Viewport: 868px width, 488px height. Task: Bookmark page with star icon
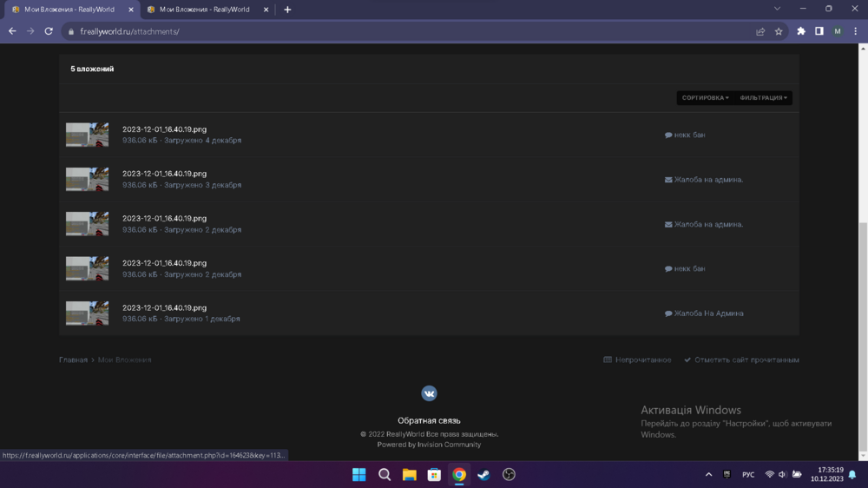(779, 31)
